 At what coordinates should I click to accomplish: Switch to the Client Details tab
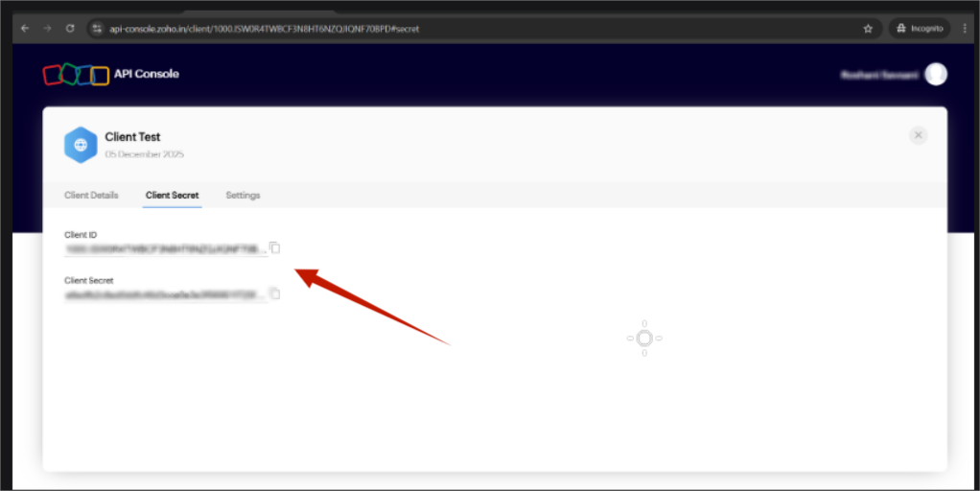point(91,196)
